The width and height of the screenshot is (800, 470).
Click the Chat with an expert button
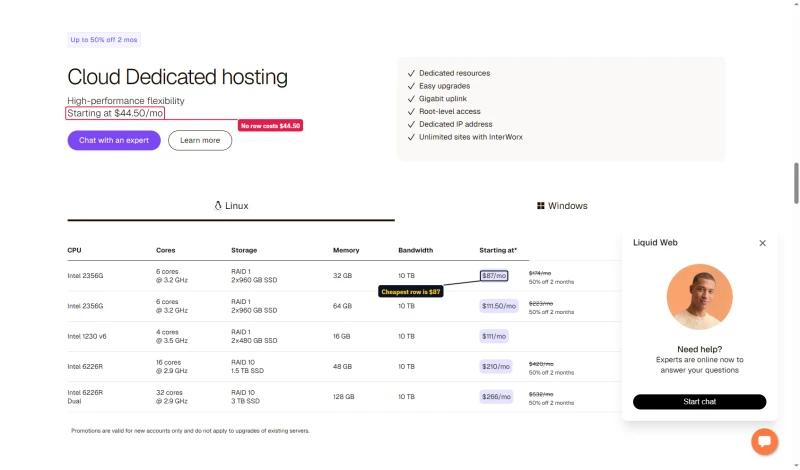(114, 140)
